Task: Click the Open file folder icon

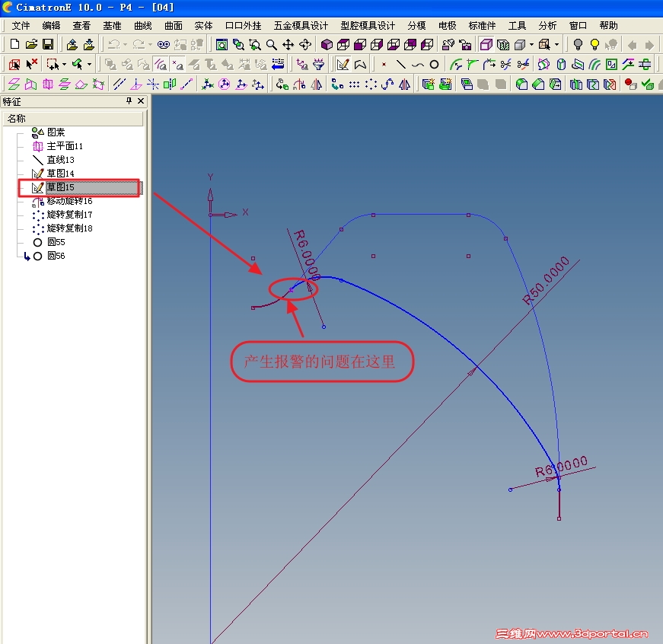Action: tap(31, 44)
